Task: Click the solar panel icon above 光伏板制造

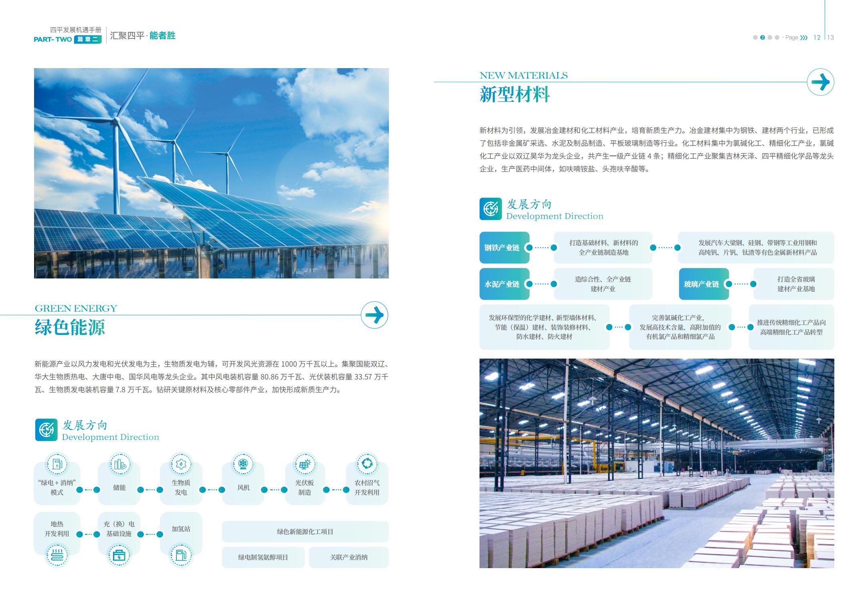Action: pyautogui.click(x=305, y=464)
